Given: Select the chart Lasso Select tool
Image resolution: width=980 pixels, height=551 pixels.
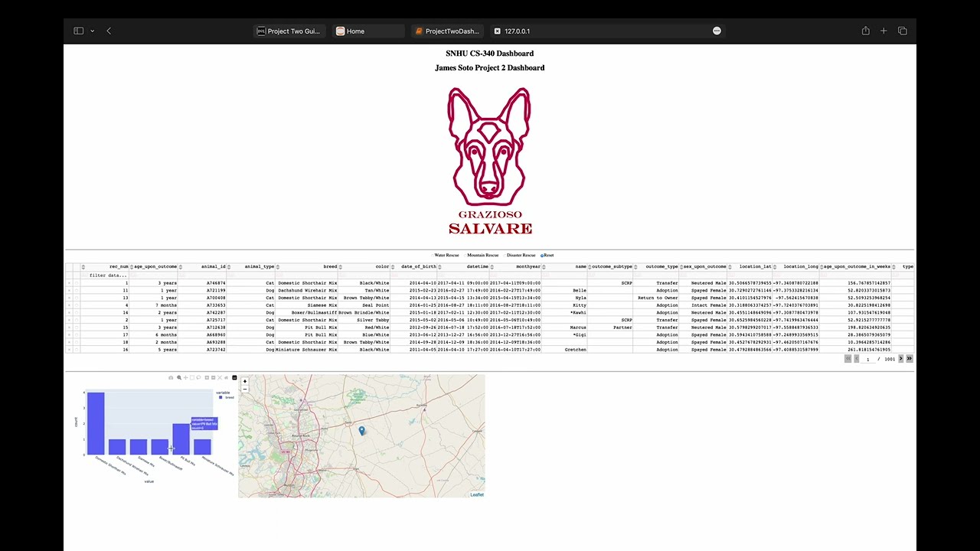Looking at the screenshot, I should (x=198, y=378).
